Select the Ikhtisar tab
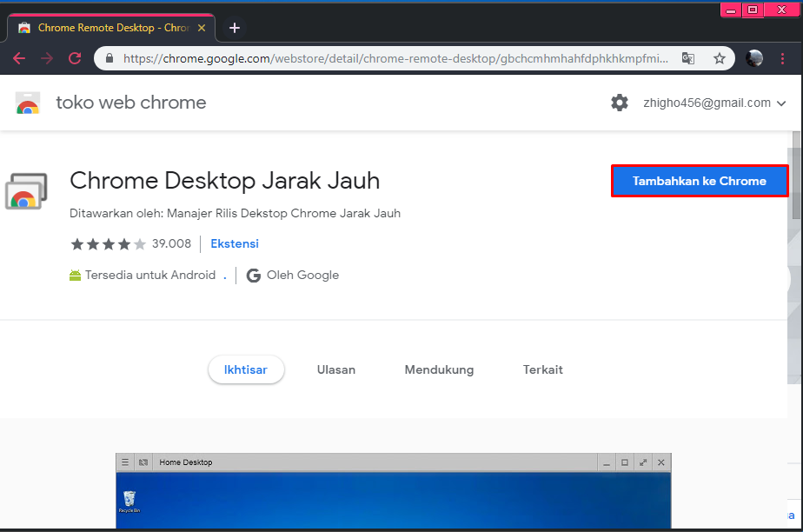 (x=246, y=369)
